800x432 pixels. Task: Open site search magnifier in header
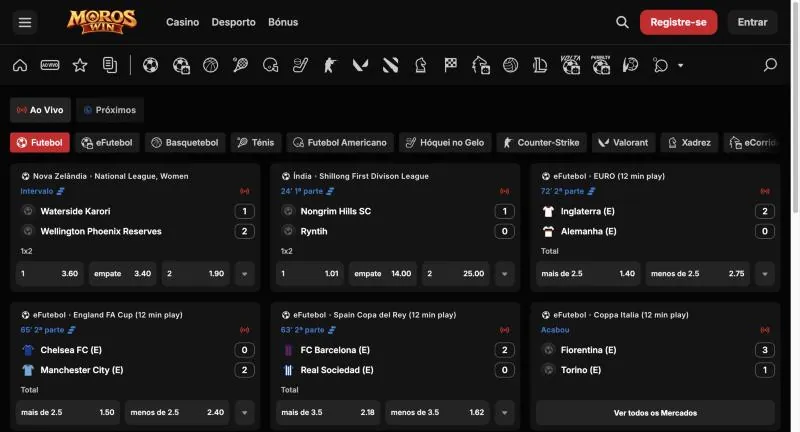tap(622, 22)
